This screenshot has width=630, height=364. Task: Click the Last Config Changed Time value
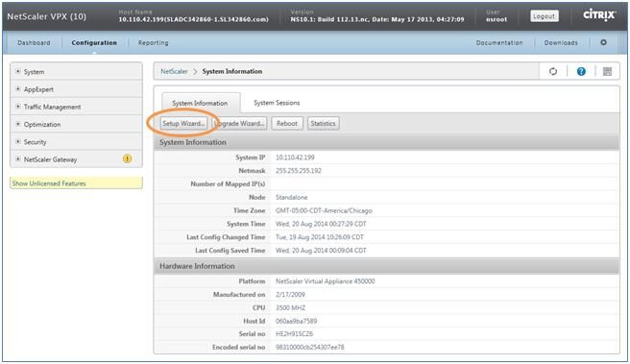320,237
